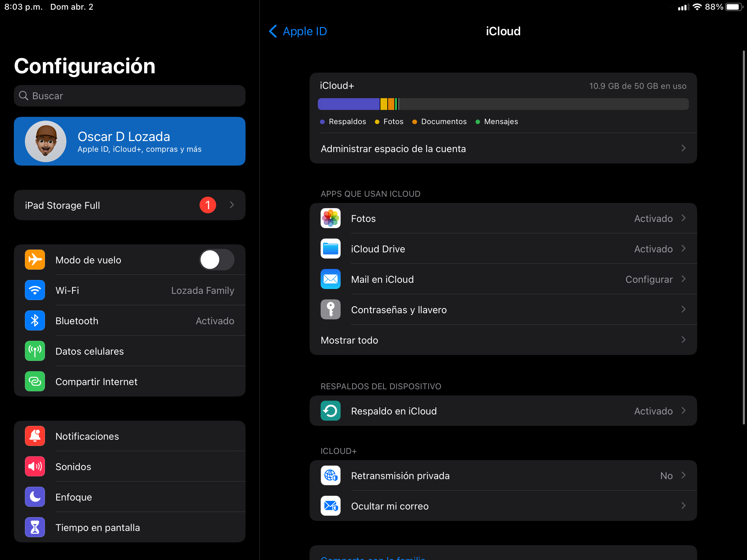Tap the Retransmisión privada globe icon
This screenshot has height=560, width=747.
tap(330, 476)
